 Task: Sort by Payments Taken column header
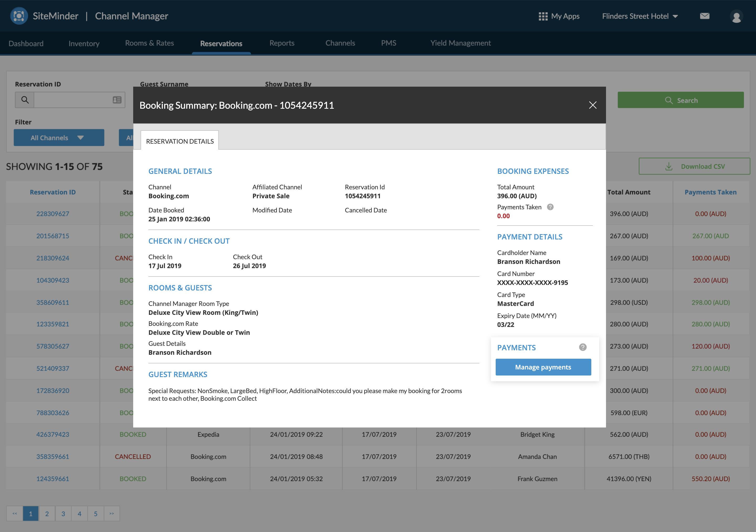(x=711, y=192)
